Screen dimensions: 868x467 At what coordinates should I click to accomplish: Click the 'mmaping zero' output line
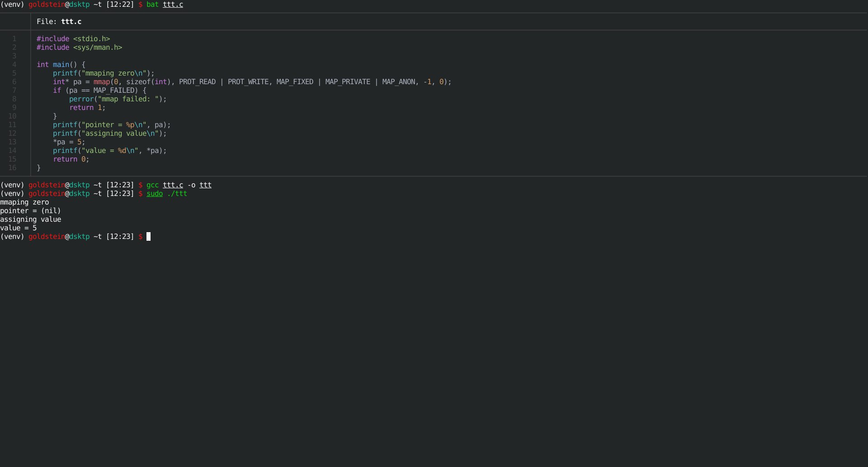tap(24, 202)
